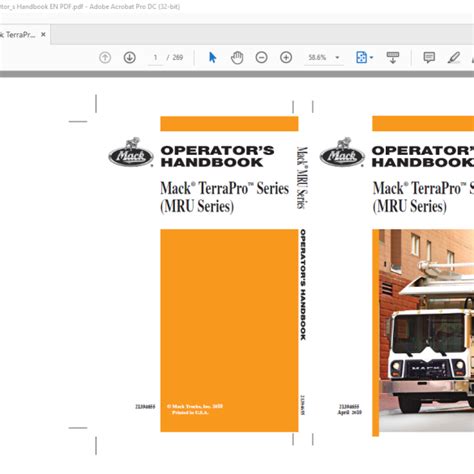
Task: Click the fit page view icon
Action: tap(361, 58)
